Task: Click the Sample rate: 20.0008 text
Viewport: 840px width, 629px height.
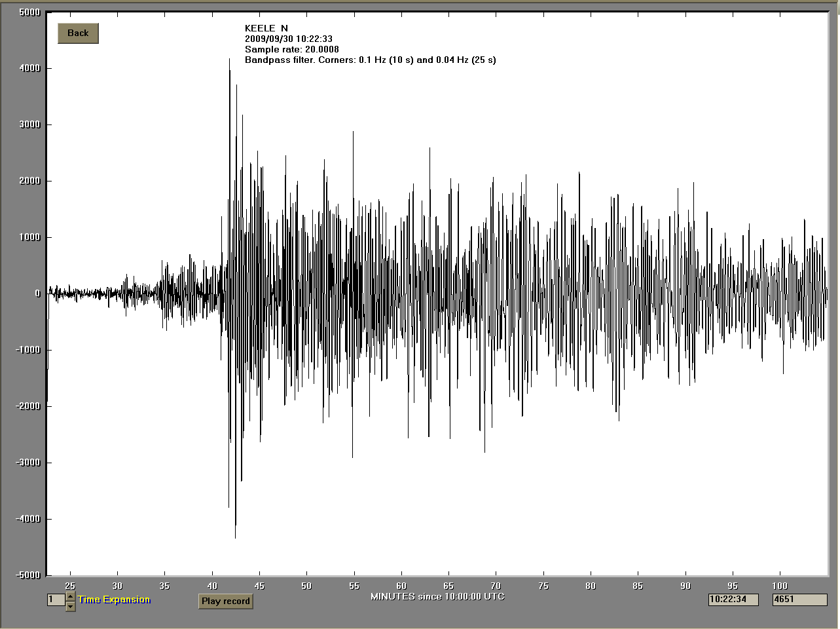Action: [x=292, y=49]
